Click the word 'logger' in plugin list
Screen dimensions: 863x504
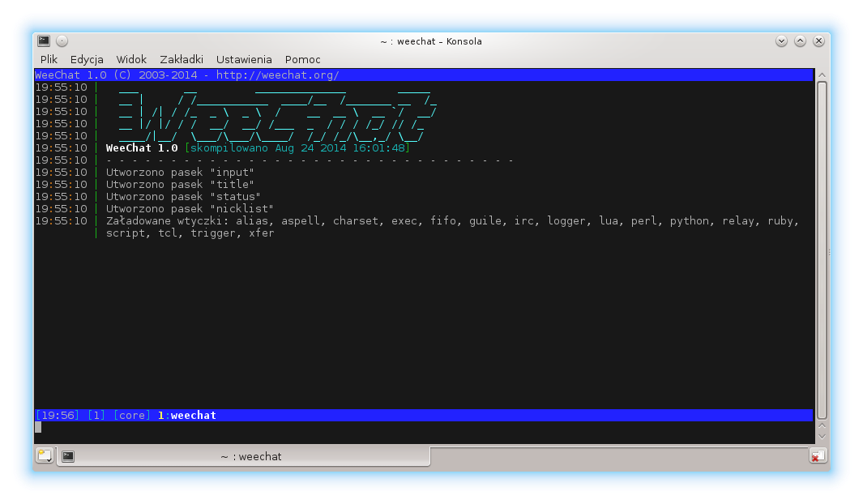coord(566,220)
